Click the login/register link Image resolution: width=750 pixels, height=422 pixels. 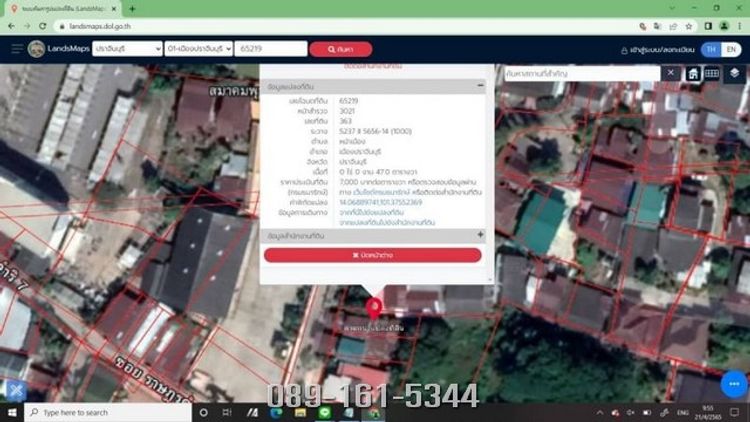[x=658, y=50]
